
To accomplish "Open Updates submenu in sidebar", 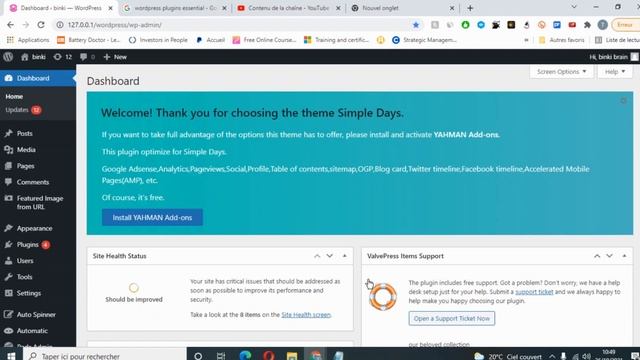I will pyautogui.click(x=23, y=110).
